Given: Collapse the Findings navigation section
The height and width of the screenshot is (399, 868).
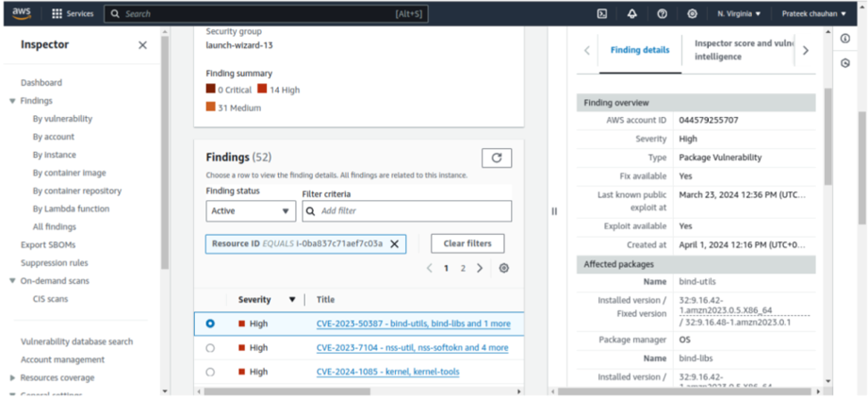Looking at the screenshot, I should [x=13, y=101].
